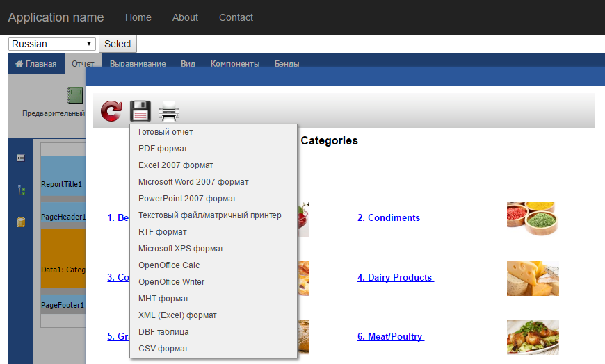
Task: Open the Home navigation link
Action: coord(138,17)
